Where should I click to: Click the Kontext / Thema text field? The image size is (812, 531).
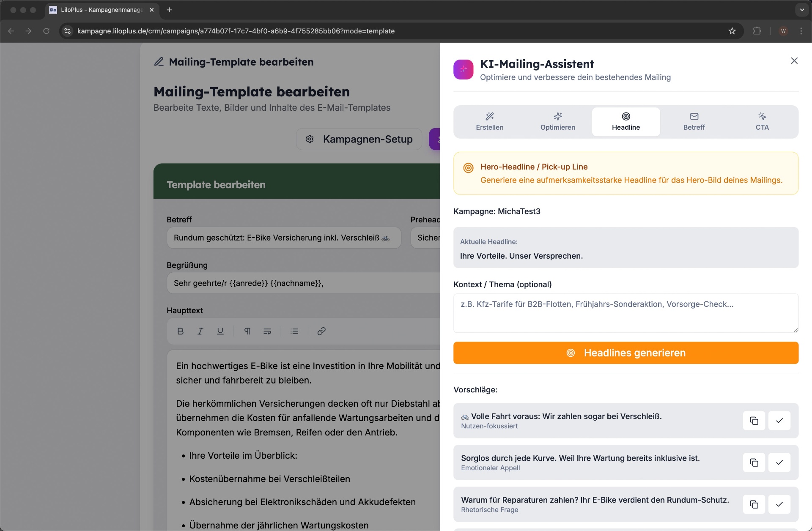[625, 313]
